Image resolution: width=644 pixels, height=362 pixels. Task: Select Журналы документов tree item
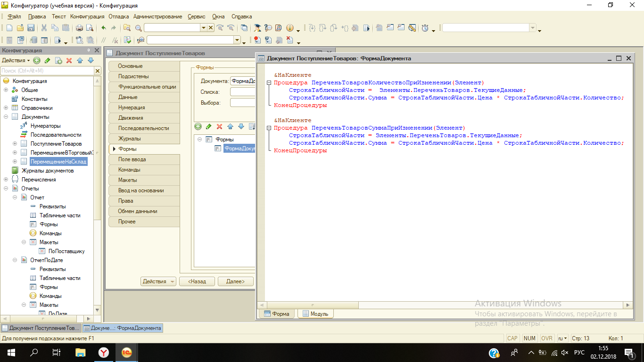point(48,171)
